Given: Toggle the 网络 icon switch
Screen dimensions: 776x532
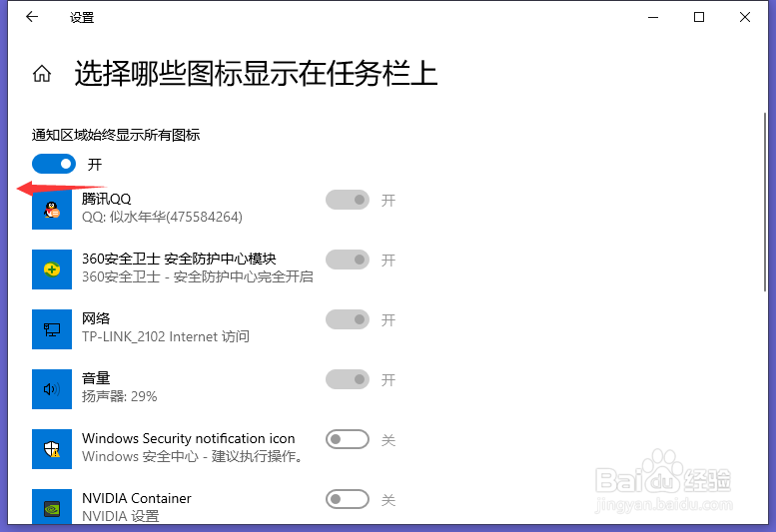Looking at the screenshot, I should 348,319.
